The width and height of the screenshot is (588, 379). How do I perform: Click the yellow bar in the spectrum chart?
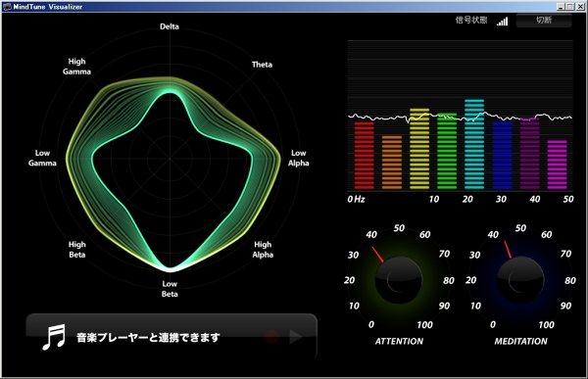click(419, 149)
